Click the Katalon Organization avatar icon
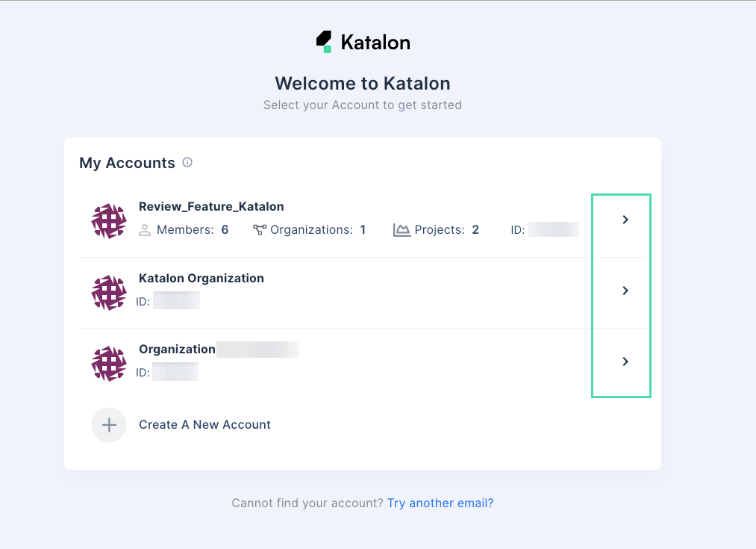The width and height of the screenshot is (756, 549). click(109, 292)
